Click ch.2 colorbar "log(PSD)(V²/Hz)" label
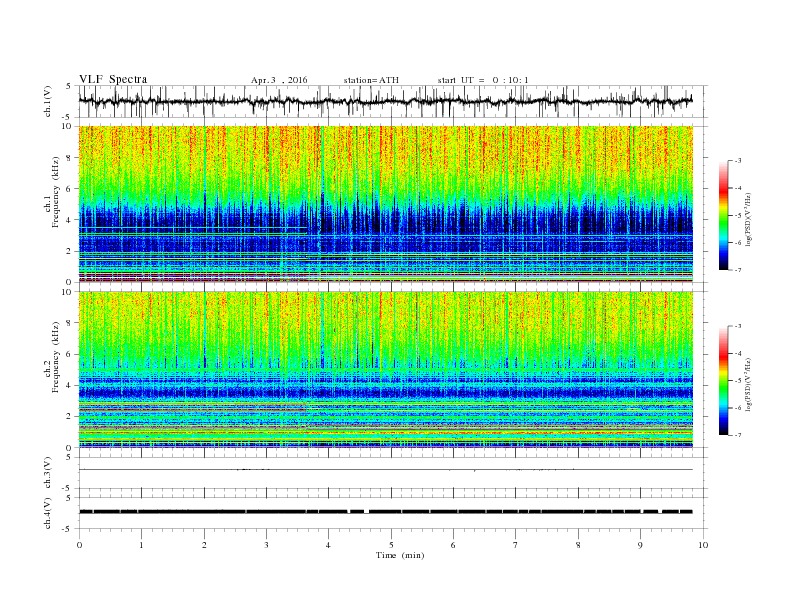792x612 pixels. coord(749,384)
